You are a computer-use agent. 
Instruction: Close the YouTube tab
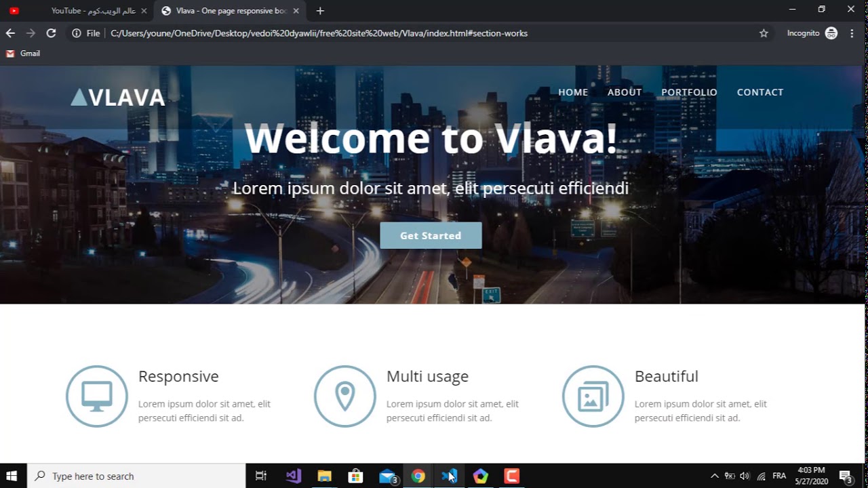(144, 11)
